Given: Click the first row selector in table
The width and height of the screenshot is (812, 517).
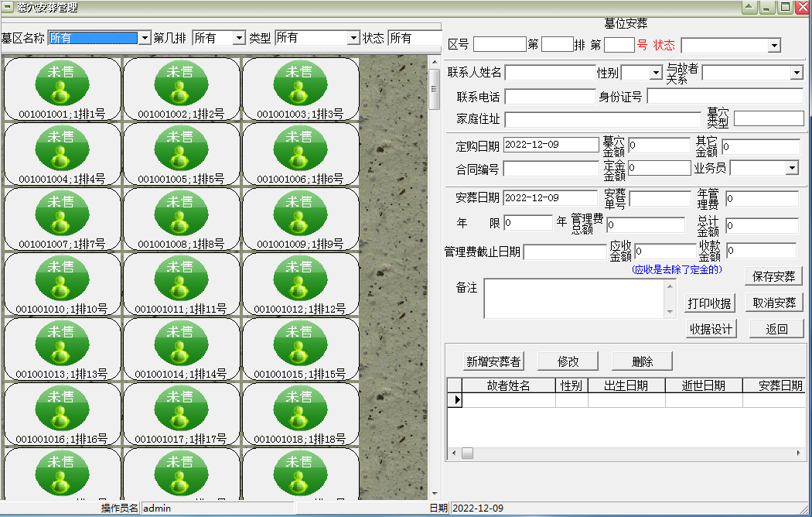Looking at the screenshot, I should point(455,400).
